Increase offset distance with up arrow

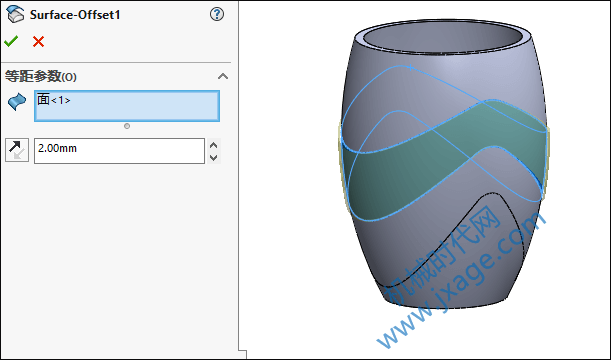click(x=214, y=145)
